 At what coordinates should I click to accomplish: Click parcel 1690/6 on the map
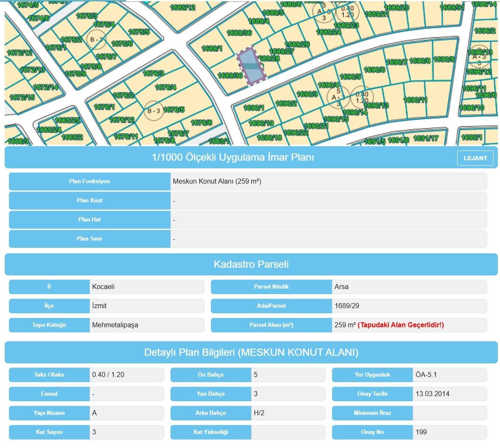pos(374,70)
